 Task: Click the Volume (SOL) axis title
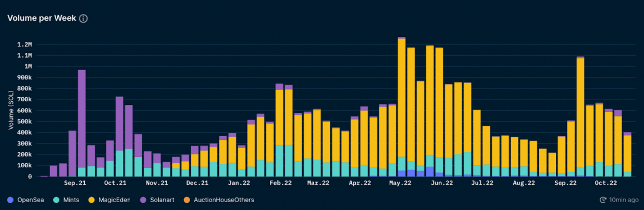click(11, 110)
